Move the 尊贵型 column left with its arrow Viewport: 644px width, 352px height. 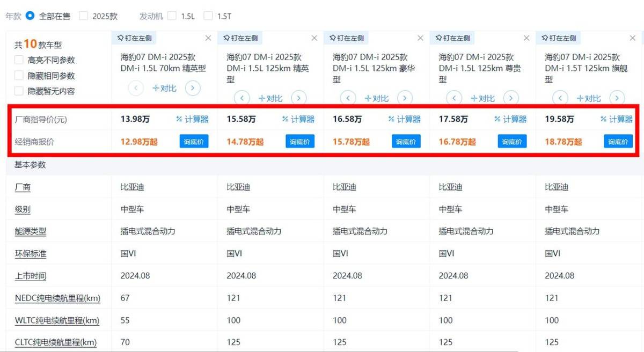(455, 98)
